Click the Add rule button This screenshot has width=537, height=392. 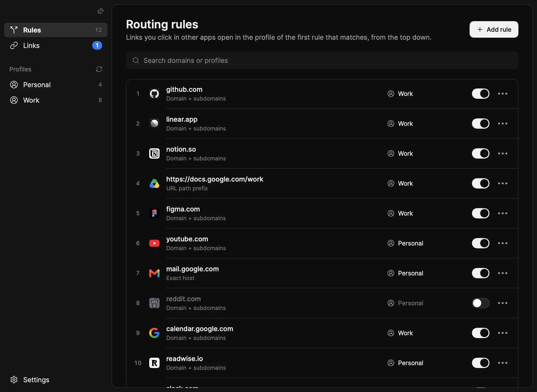coord(494,29)
